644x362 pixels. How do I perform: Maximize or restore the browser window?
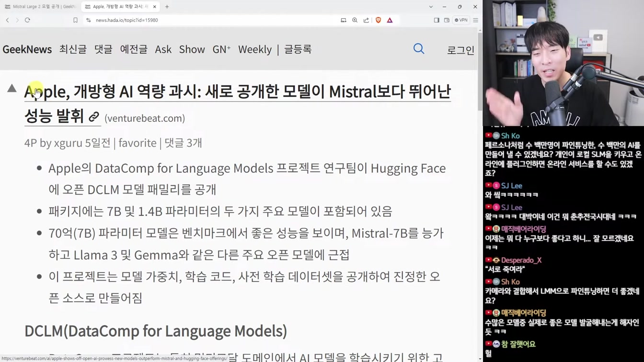point(460,7)
